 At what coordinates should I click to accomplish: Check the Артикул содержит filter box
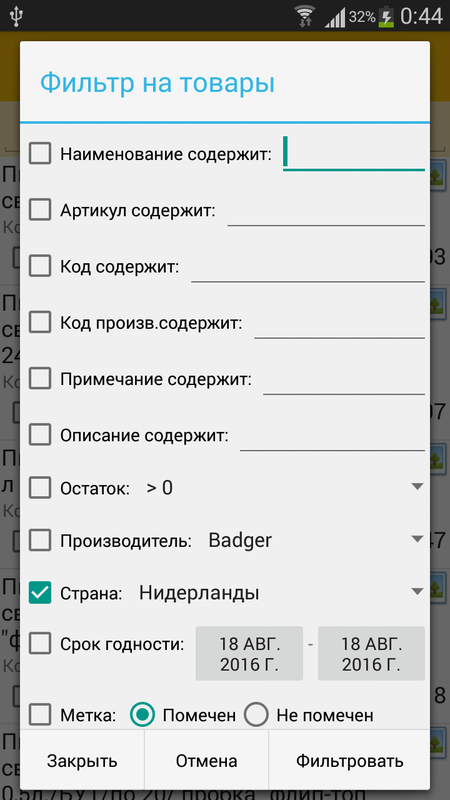(40, 210)
